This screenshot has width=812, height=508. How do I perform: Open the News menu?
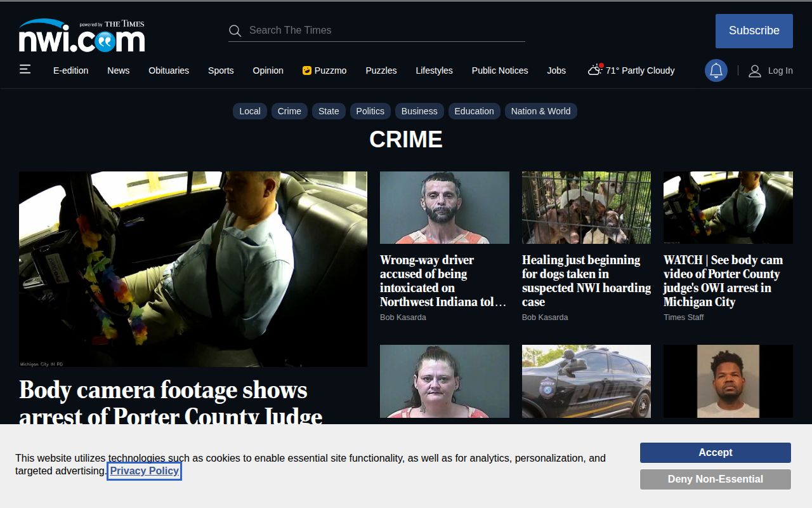tap(119, 70)
